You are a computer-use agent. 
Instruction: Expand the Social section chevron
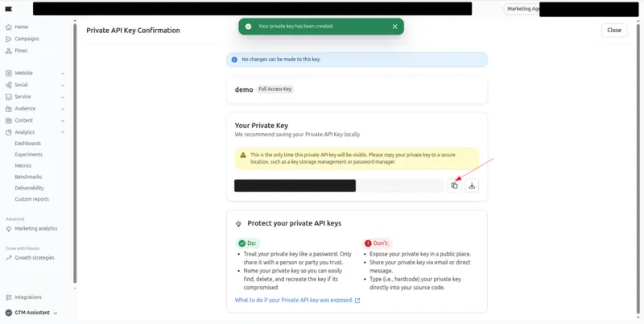tap(63, 85)
